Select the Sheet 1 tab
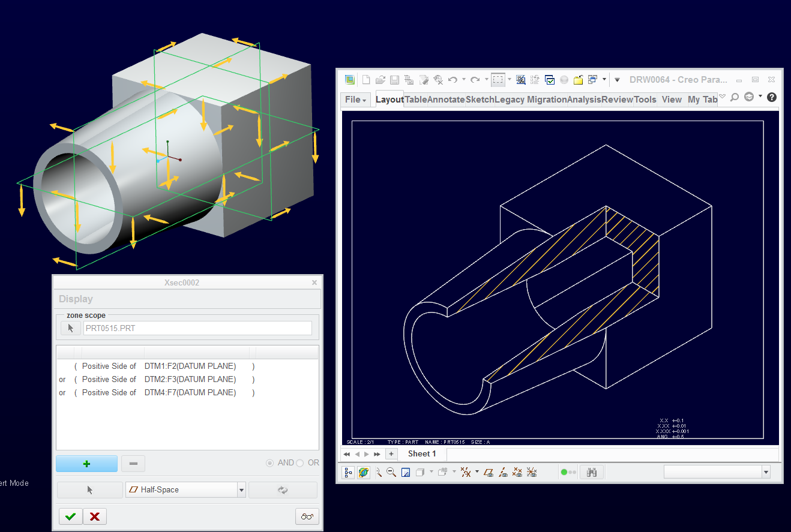 click(422, 453)
